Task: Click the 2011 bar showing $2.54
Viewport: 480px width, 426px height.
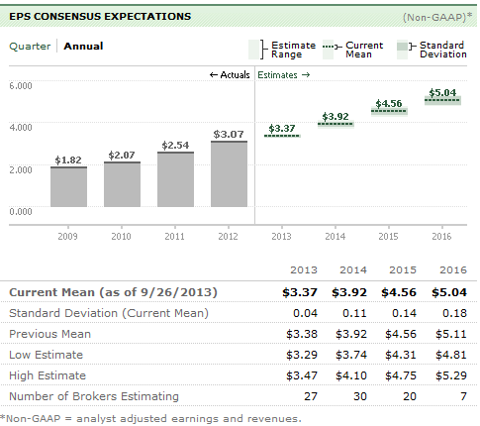Action: 176,179
